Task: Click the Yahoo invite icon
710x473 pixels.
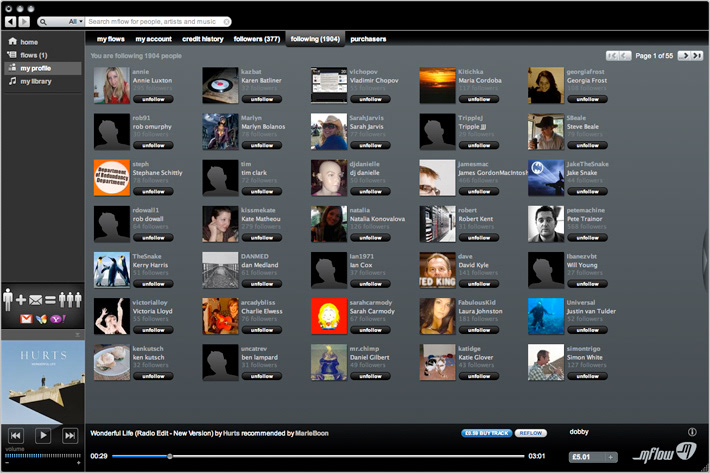Action: click(56, 319)
